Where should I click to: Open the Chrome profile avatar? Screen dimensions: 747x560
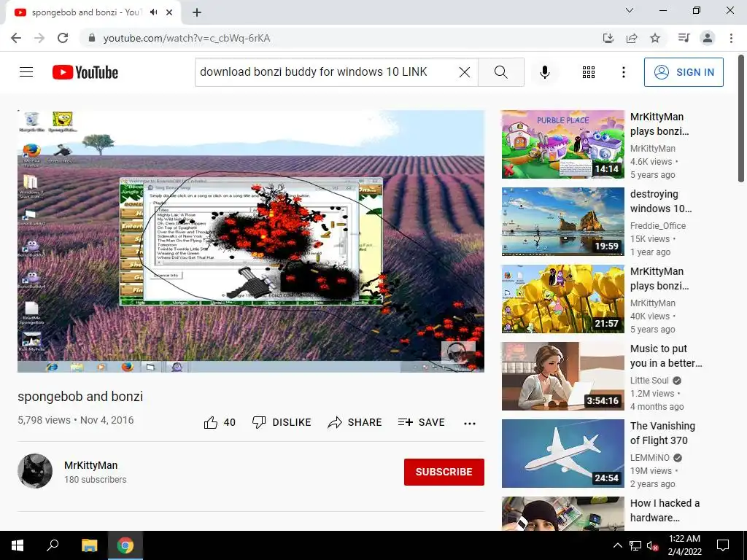[x=708, y=38]
